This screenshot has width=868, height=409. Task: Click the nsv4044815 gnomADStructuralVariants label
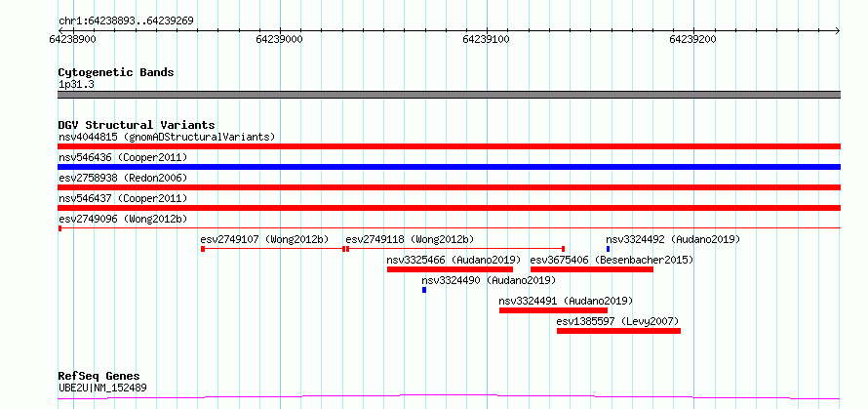click(x=167, y=137)
